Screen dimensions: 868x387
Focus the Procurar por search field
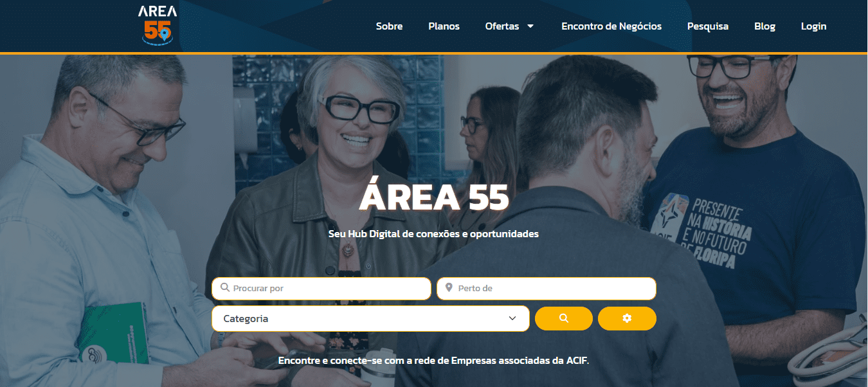click(321, 288)
